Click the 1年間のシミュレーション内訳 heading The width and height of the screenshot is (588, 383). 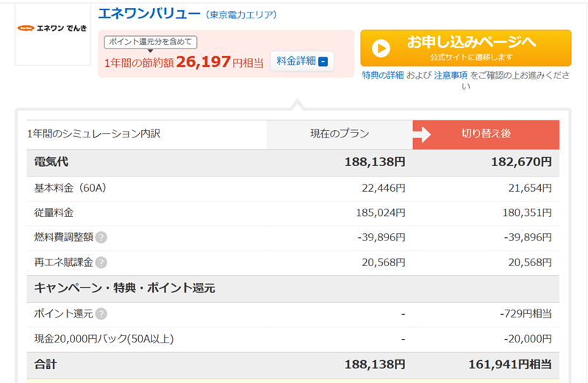[x=94, y=134]
